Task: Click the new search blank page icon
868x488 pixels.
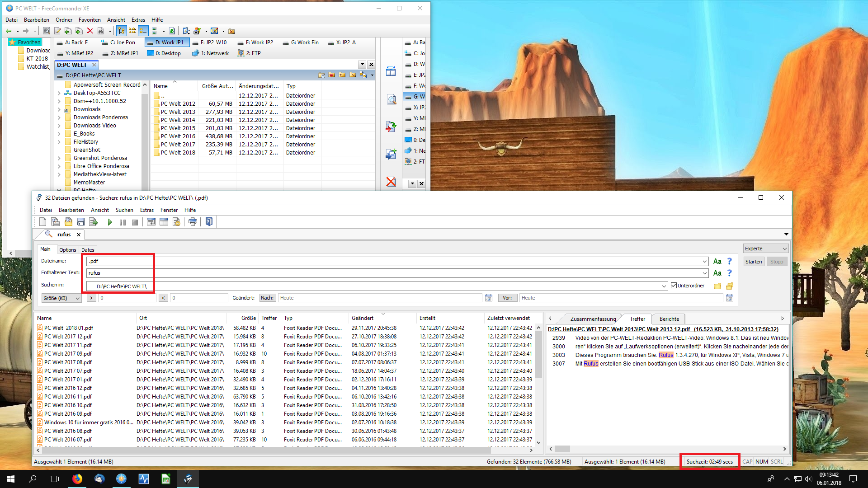Action: coord(42,222)
